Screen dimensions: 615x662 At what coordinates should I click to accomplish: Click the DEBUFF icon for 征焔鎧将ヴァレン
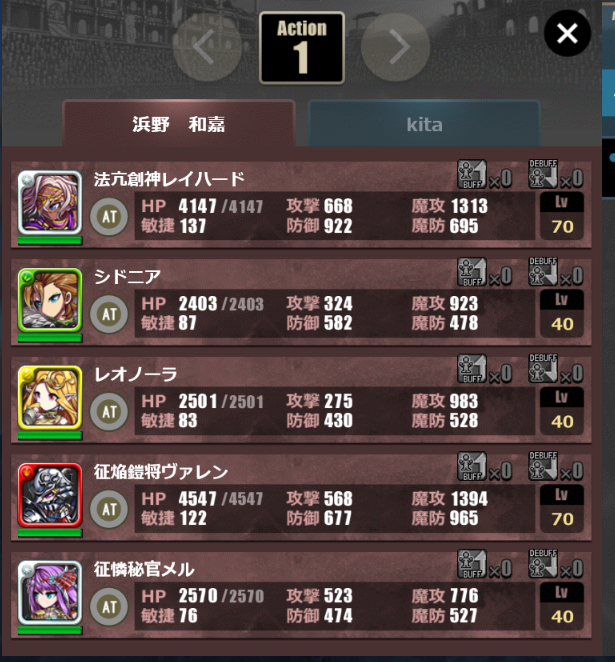pyautogui.click(x=543, y=466)
